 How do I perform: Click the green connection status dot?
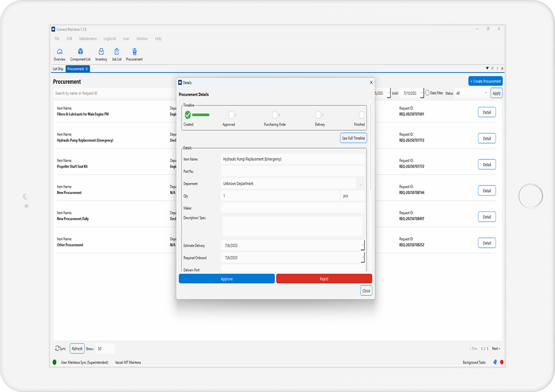pos(55,362)
